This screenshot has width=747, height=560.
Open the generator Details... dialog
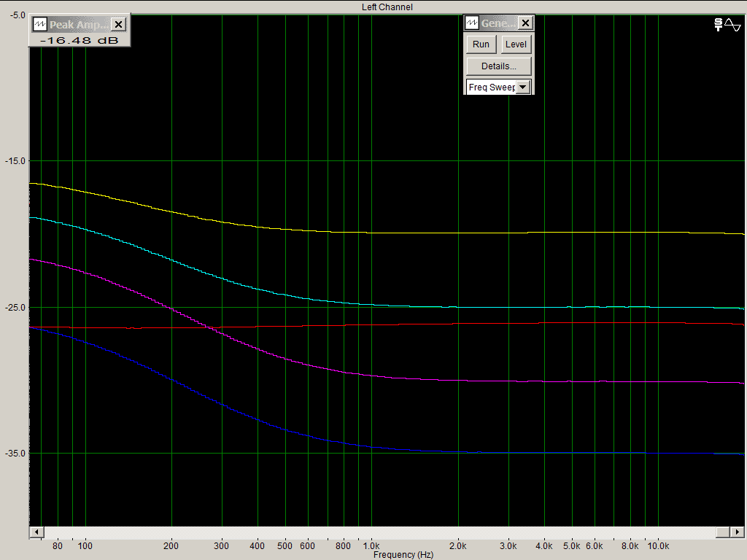(498, 66)
